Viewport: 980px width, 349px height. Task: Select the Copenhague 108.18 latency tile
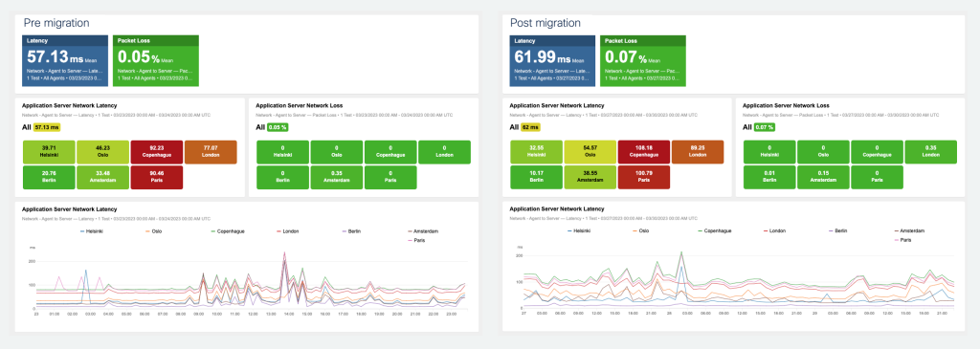[x=643, y=152]
